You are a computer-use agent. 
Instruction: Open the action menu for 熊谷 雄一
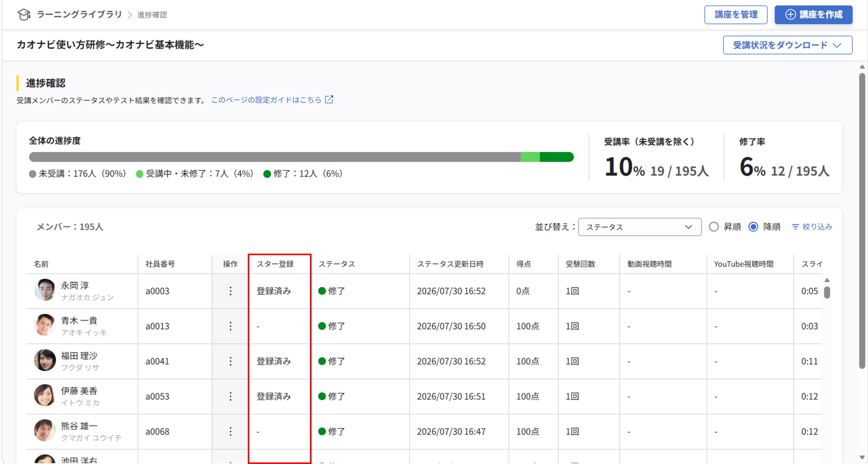click(230, 431)
